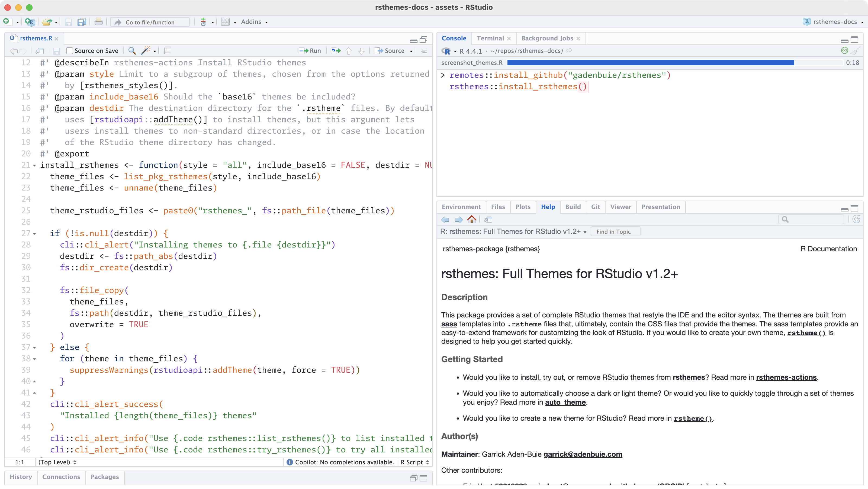Open the Source button dropdown arrow
The width and height of the screenshot is (868, 489).
pos(411,51)
